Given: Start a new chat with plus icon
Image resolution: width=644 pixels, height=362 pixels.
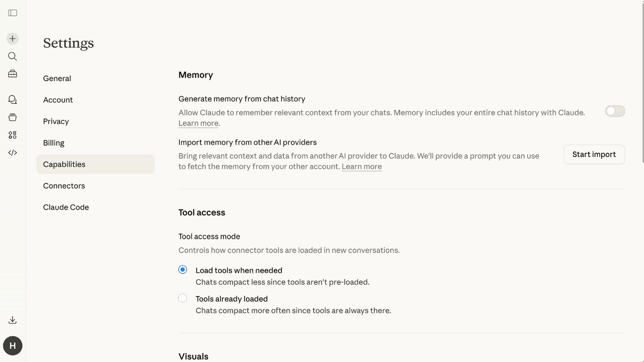Looking at the screenshot, I should coord(12,39).
